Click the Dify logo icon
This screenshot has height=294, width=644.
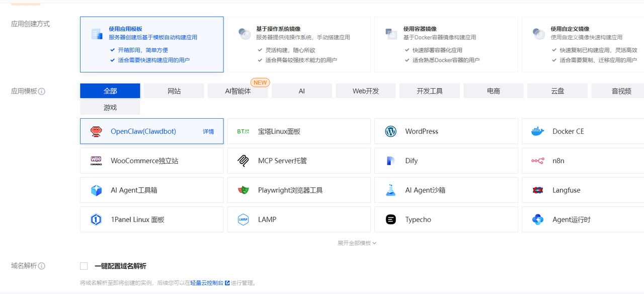[390, 161]
